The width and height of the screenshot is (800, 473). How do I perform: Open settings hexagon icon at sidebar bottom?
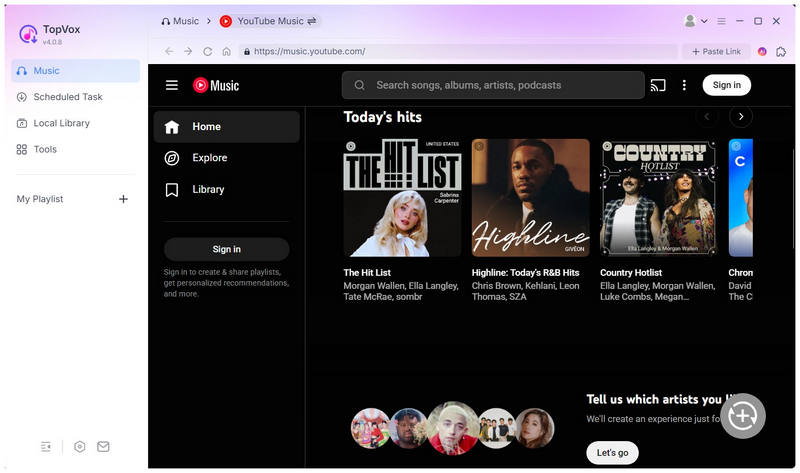(80, 447)
